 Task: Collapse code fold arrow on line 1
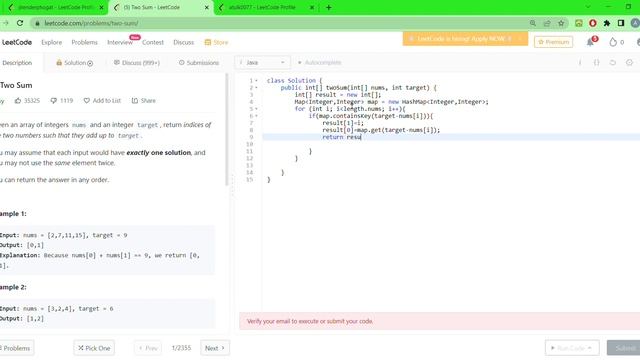point(256,81)
